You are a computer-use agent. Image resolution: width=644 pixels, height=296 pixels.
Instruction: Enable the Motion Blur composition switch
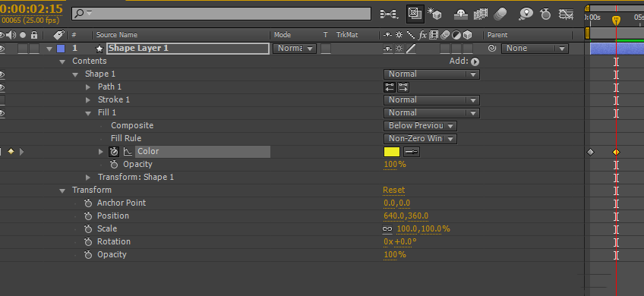(500, 14)
